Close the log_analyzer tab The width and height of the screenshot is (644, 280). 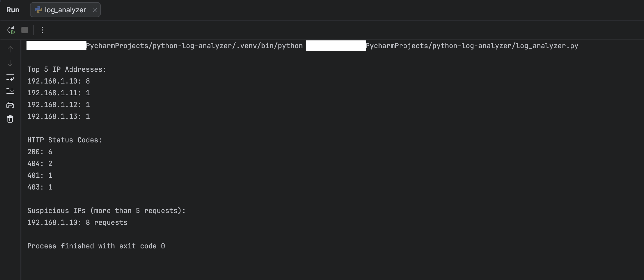click(95, 10)
